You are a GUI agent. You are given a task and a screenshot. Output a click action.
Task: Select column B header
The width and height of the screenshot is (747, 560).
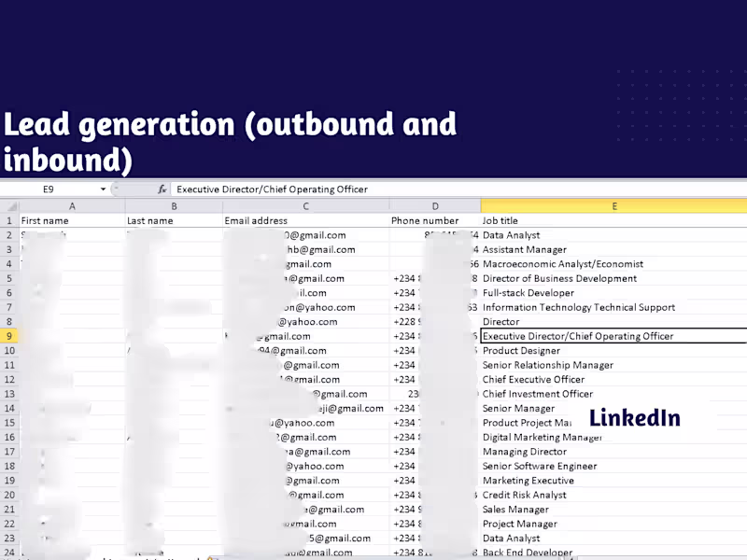click(x=174, y=206)
